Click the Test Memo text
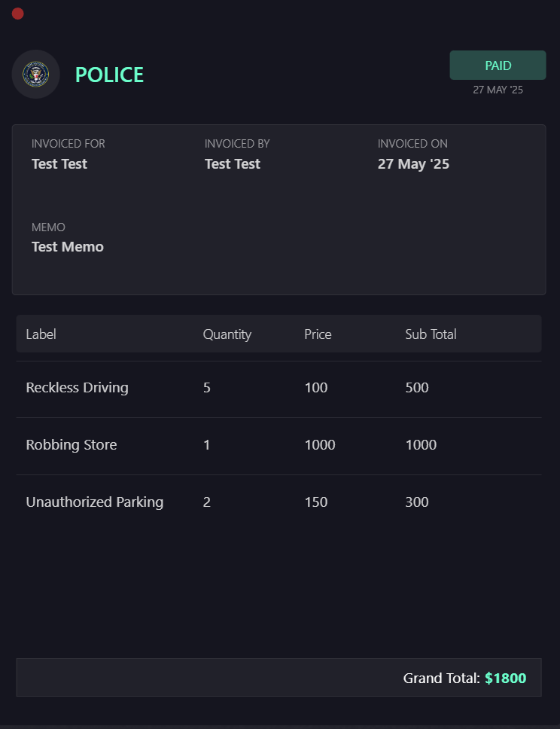 click(x=68, y=247)
